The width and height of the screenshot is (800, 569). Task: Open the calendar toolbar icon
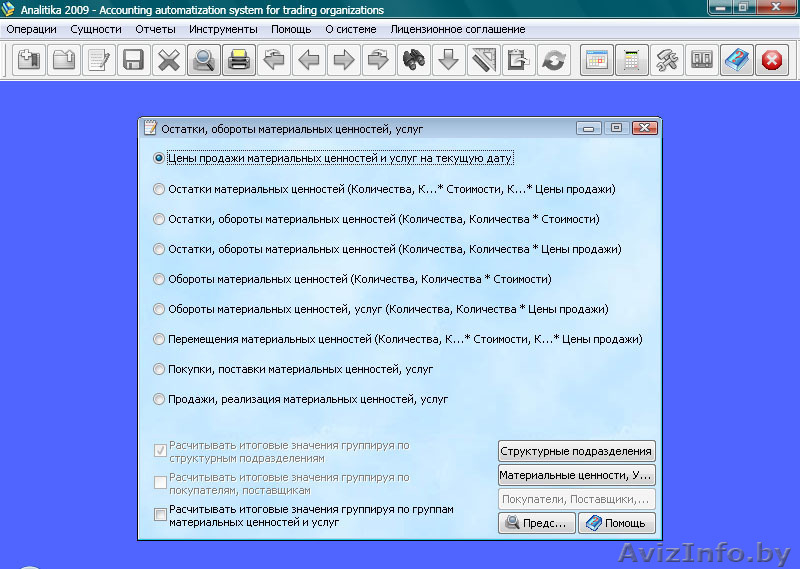596,61
